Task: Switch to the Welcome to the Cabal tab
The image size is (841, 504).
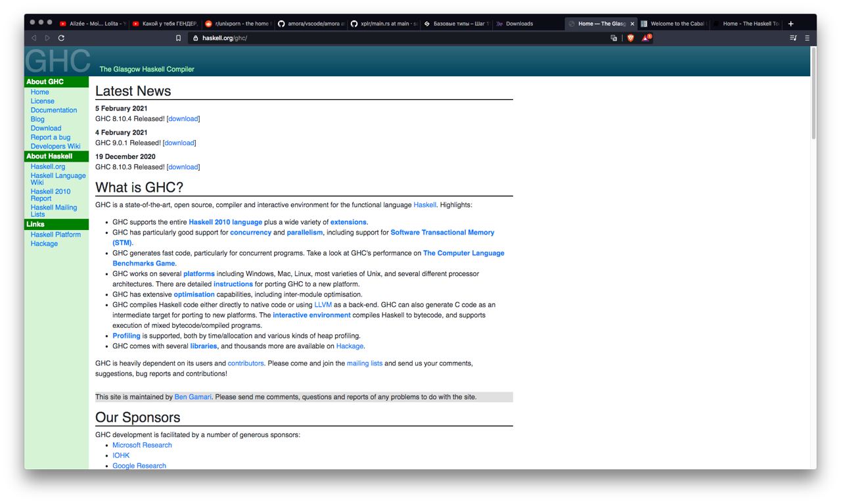Action: (673, 24)
